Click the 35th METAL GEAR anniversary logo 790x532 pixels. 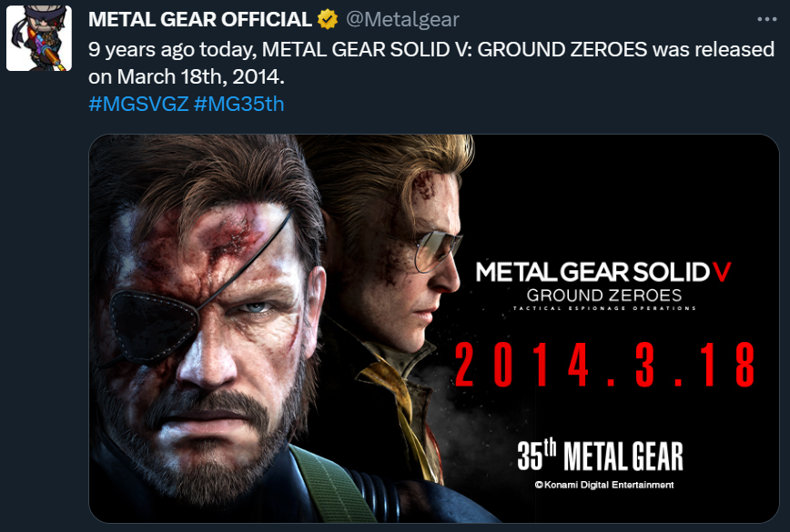pyautogui.click(x=600, y=456)
